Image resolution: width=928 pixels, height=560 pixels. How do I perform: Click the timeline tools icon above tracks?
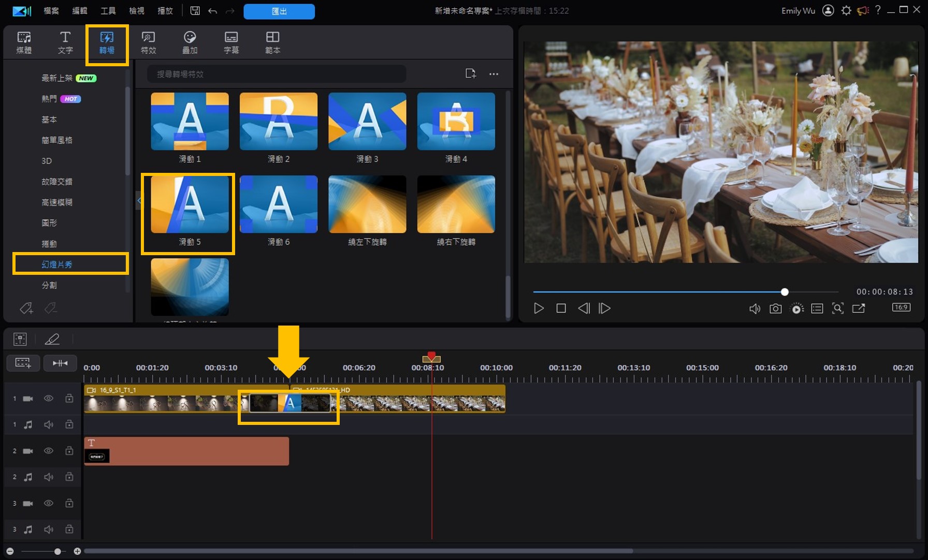pos(20,339)
